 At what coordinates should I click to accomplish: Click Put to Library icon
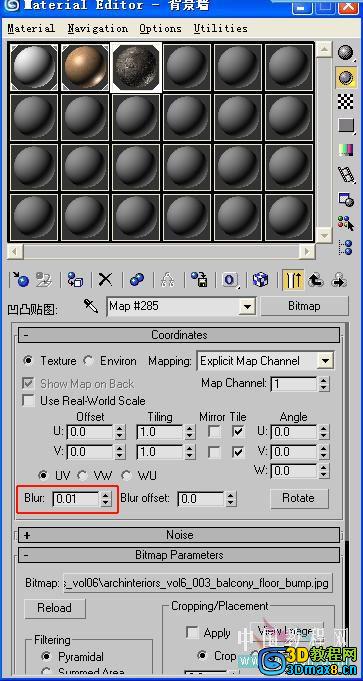coord(199,280)
